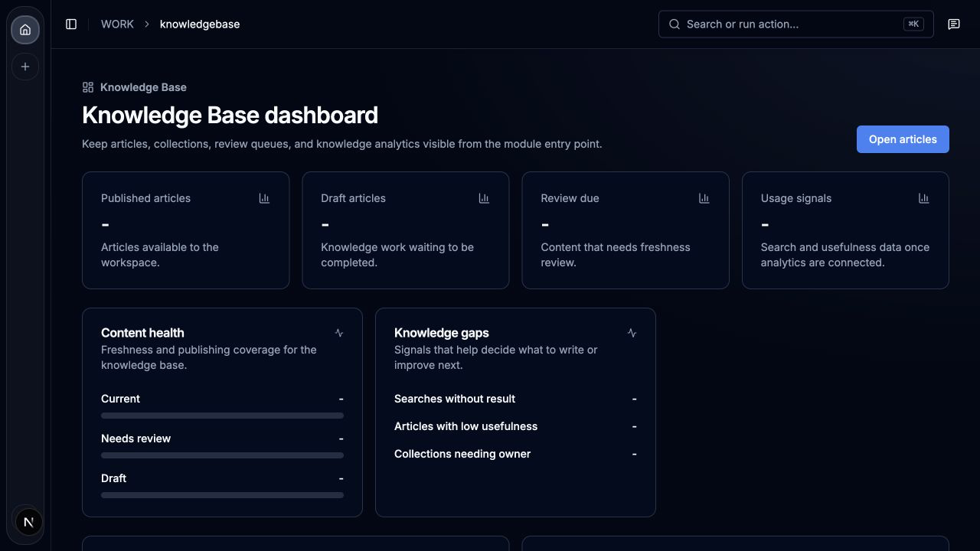This screenshot has height=551, width=980.
Task: Click the Needs review label
Action: [136, 439]
